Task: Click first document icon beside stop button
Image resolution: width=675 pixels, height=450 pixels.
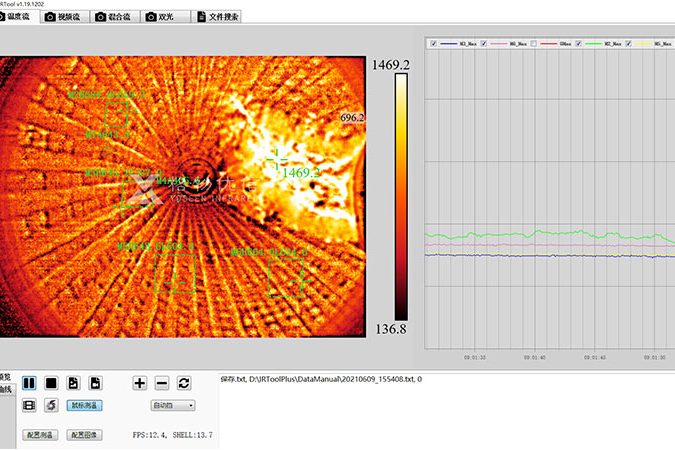Action: (73, 382)
